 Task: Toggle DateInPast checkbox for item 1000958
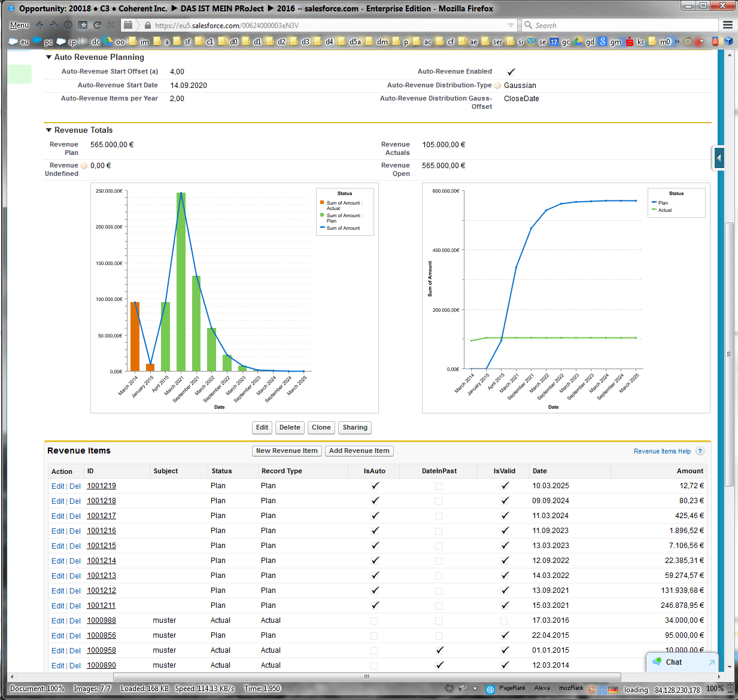(439, 650)
